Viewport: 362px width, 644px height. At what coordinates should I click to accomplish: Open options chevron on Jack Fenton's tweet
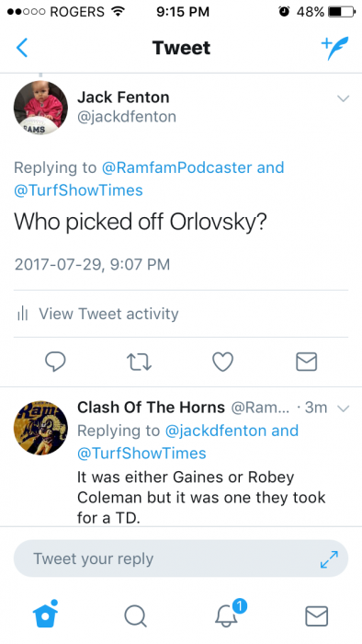343,98
